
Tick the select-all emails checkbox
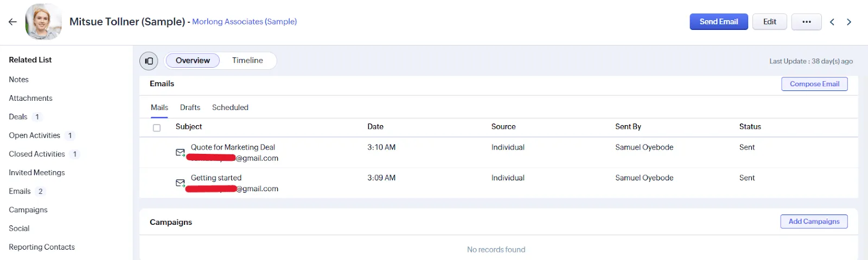click(157, 128)
